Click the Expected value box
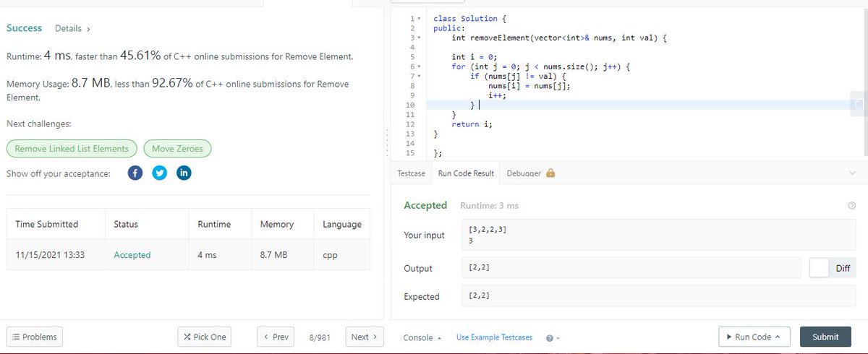The height and width of the screenshot is (354, 868). 658,296
